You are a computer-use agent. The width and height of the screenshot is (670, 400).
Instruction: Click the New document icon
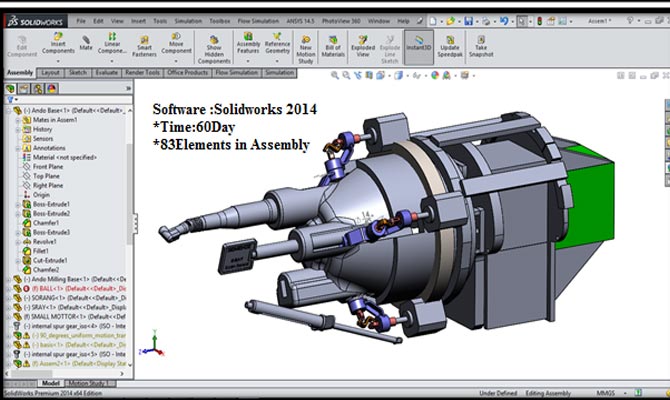[433, 21]
